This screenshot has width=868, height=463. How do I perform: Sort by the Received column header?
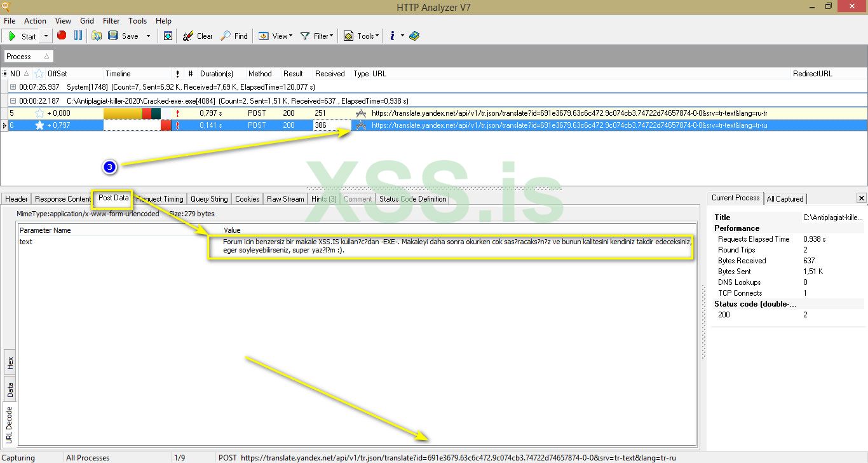pyautogui.click(x=331, y=74)
